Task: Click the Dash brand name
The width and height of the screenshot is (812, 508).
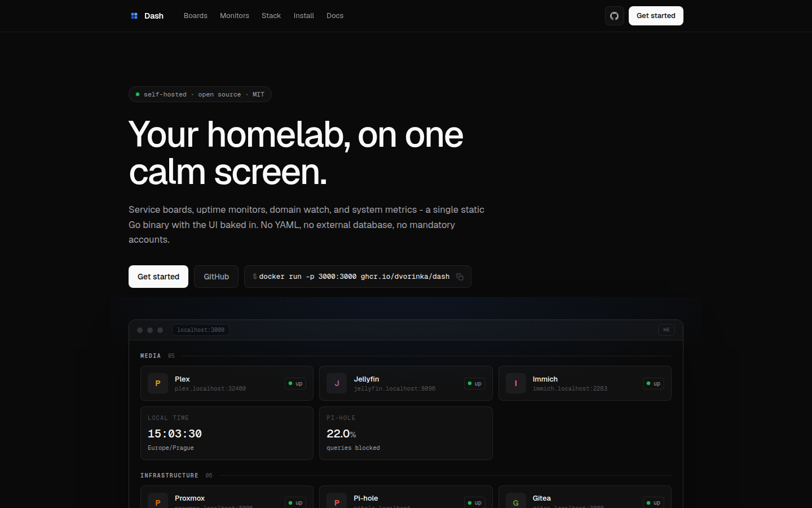Action: point(154,16)
